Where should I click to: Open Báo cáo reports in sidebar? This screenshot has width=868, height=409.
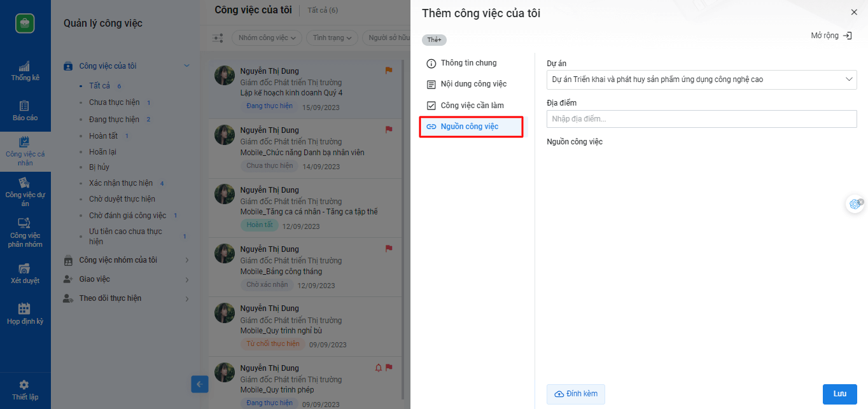[x=25, y=111]
